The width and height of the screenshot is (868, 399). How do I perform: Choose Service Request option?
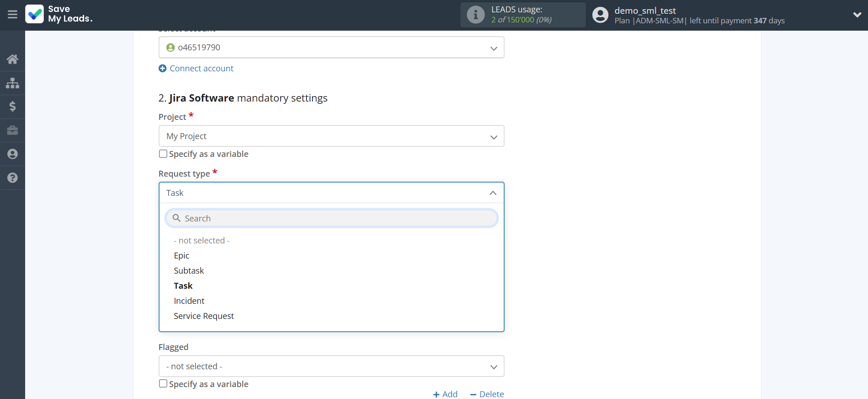pyautogui.click(x=204, y=316)
